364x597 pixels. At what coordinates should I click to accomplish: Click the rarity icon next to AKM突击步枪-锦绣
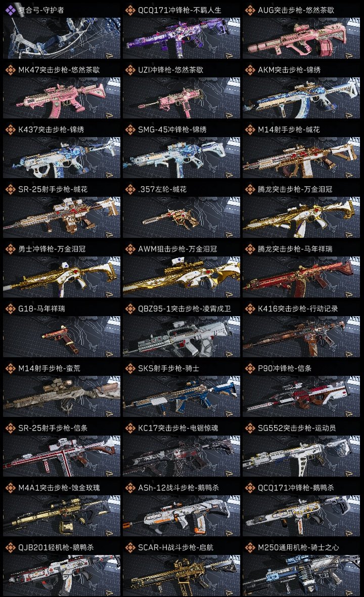[x=250, y=70]
